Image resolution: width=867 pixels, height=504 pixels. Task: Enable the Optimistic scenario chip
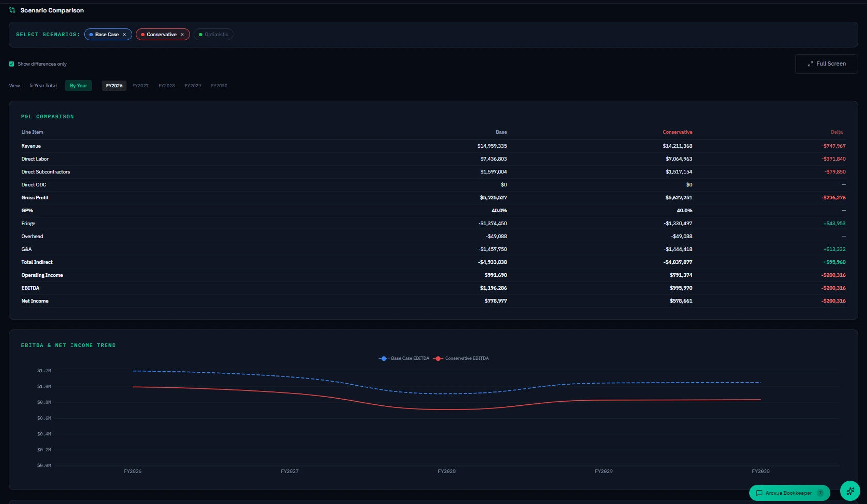(213, 35)
